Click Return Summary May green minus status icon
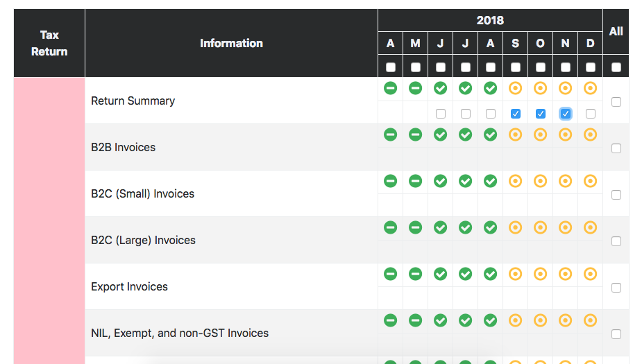This screenshot has width=642, height=364. pos(415,88)
